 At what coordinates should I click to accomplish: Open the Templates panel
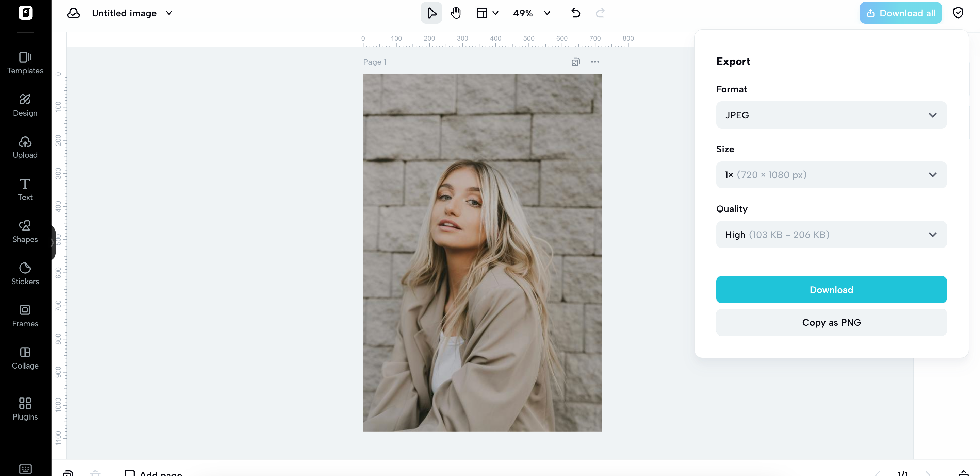[25, 63]
